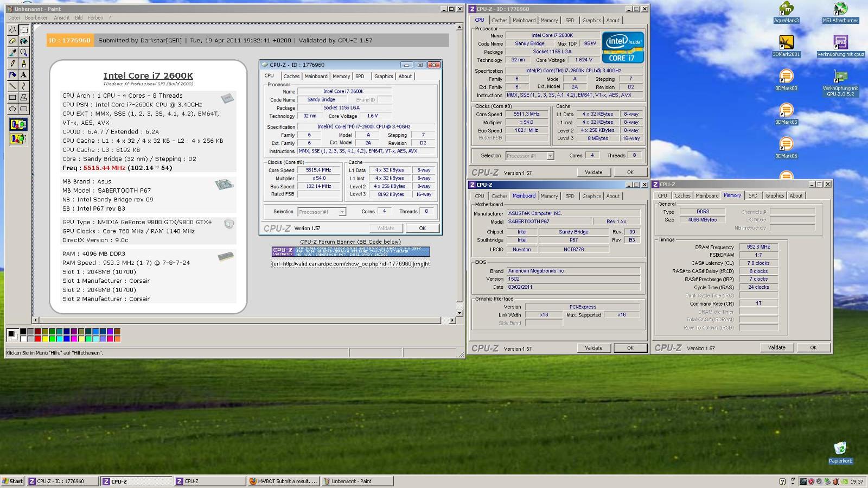Select the Rounded Rectangle tool

click(24, 109)
